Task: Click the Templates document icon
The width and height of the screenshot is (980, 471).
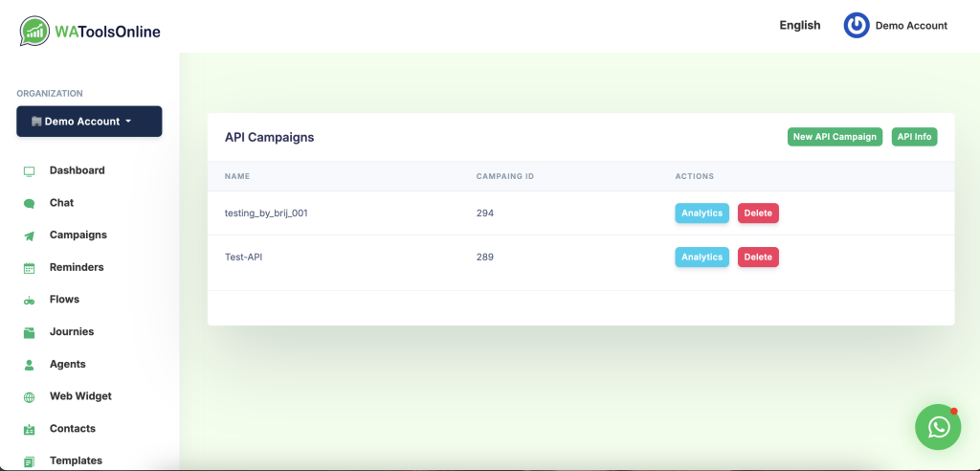Action: click(30, 461)
